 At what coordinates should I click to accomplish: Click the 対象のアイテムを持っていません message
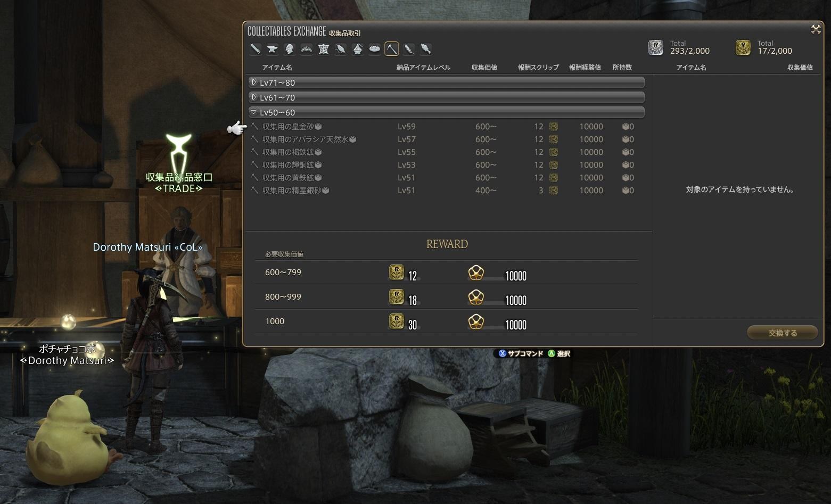[740, 189]
